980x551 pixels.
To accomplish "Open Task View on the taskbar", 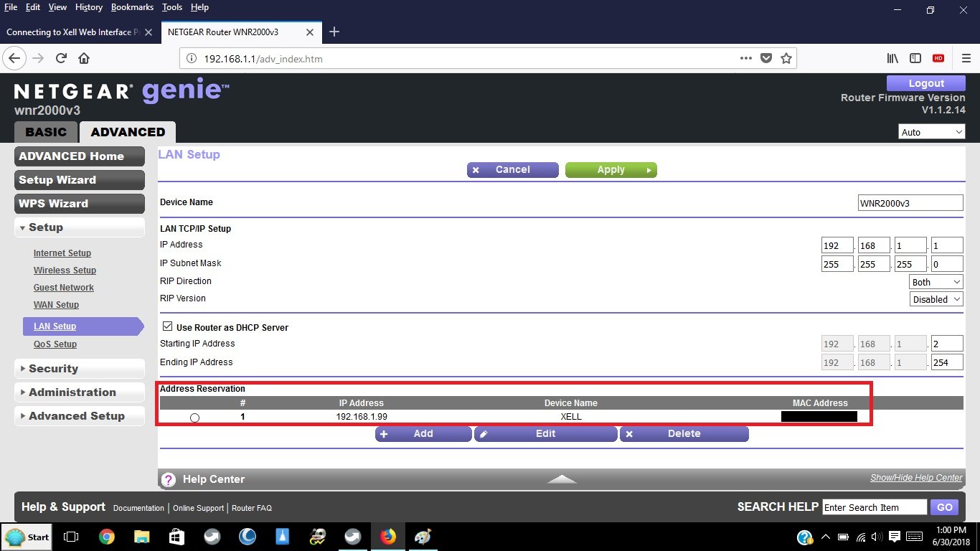I will [71, 537].
